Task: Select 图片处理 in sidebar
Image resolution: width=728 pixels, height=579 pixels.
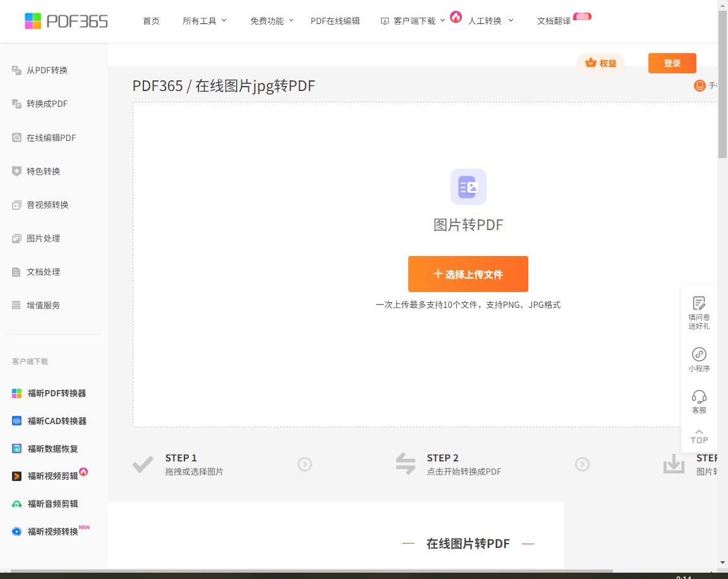Action: [x=43, y=238]
